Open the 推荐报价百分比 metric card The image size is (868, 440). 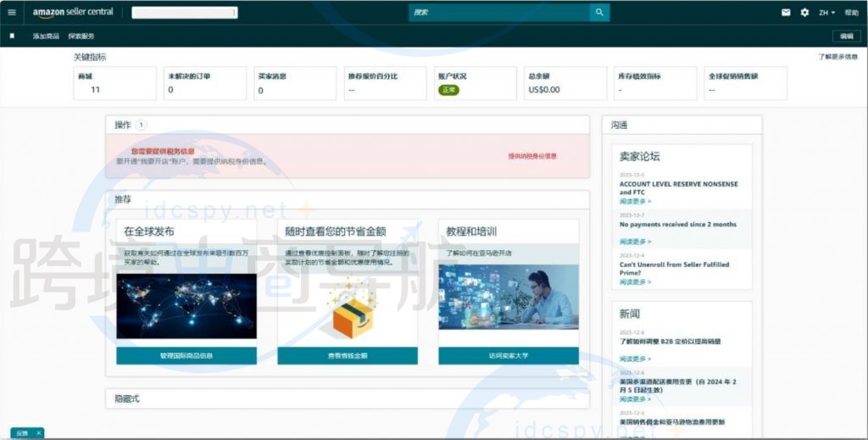(386, 83)
